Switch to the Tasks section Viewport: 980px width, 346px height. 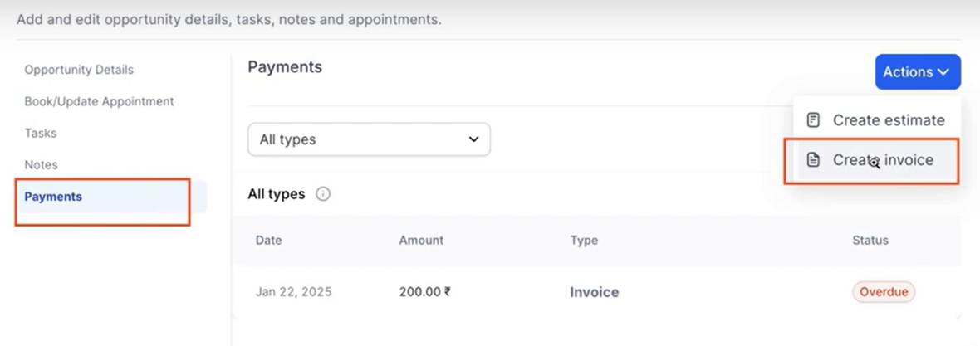click(x=41, y=133)
